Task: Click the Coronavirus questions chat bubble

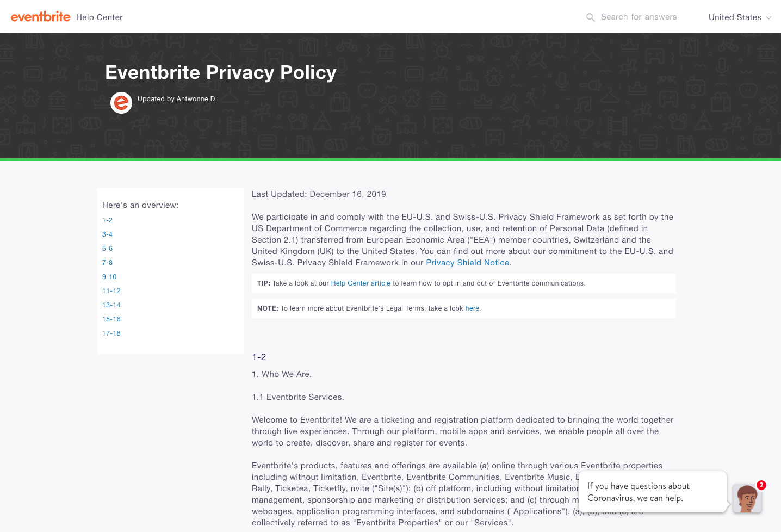Action: pyautogui.click(x=652, y=492)
